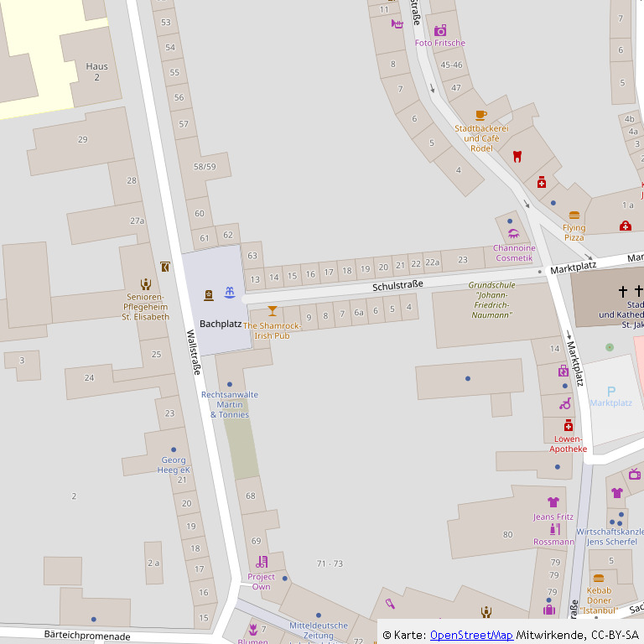This screenshot has height=644, width=644.
Task: Click the Rechtsanwälte Martin & Tönnies marker
Action: [230, 384]
